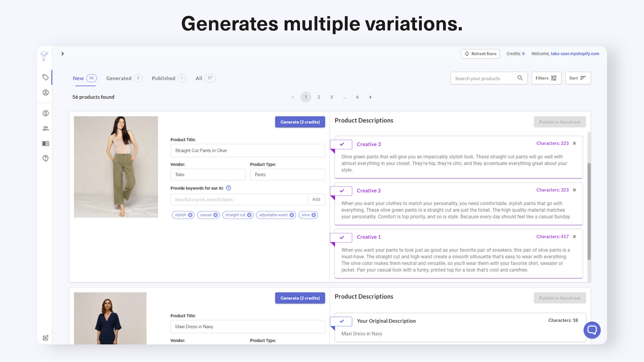Toggle the Creative 3 approval checkmark
This screenshot has height=362, width=644.
tap(341, 144)
